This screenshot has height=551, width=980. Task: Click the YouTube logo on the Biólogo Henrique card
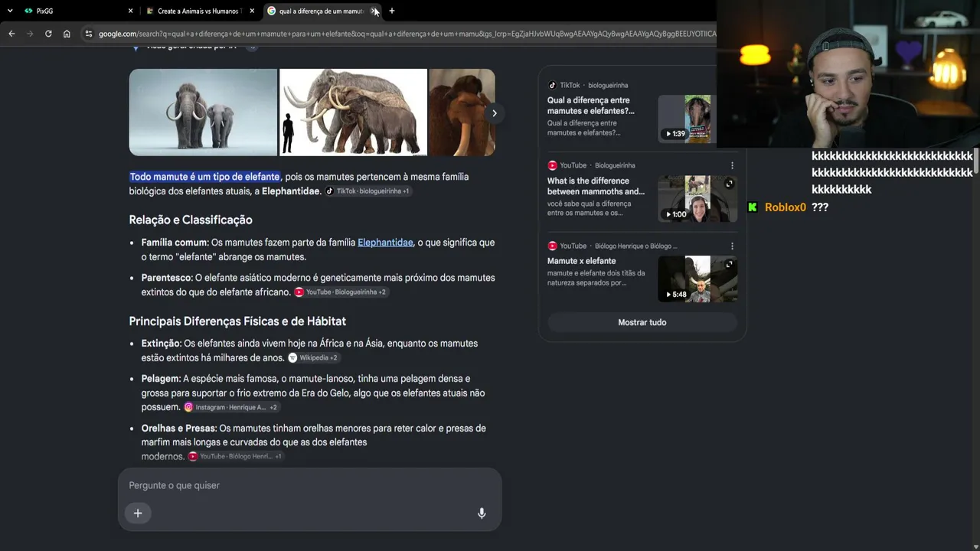(x=552, y=246)
